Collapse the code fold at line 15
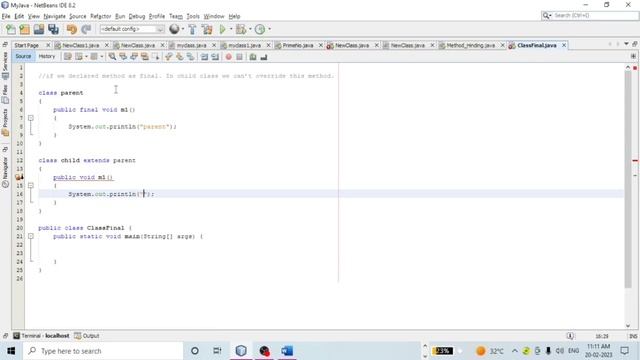 point(31,186)
